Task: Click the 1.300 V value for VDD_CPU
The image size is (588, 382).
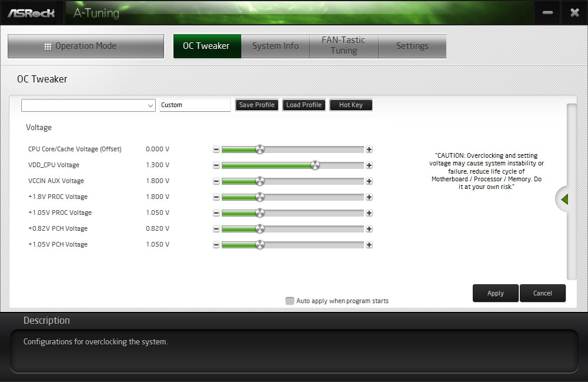Action: tap(158, 165)
